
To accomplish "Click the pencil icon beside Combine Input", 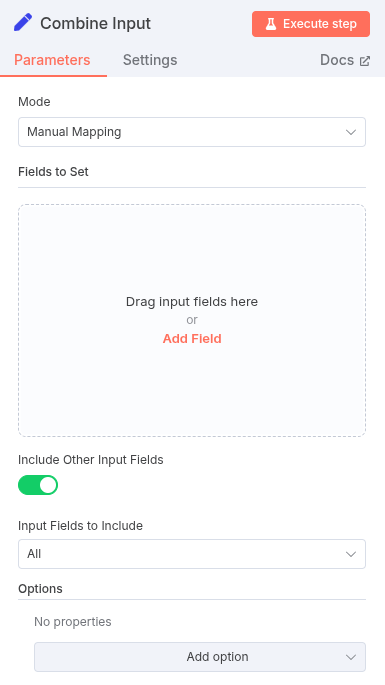I will (x=23, y=23).
